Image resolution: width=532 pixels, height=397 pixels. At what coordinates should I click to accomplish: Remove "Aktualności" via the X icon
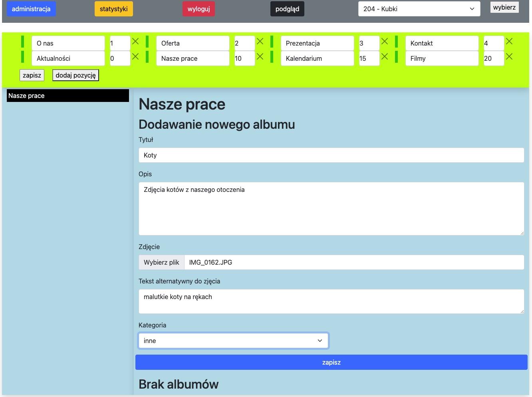pyautogui.click(x=135, y=56)
